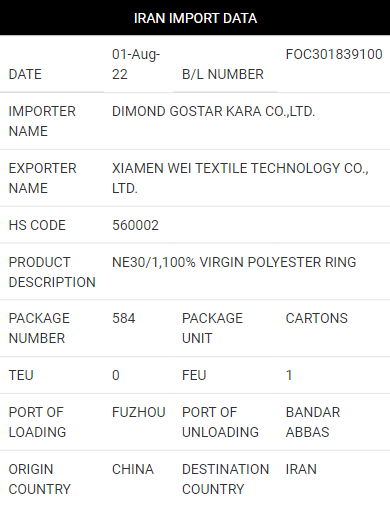Click the CARTONS package unit value
The height and width of the screenshot is (506, 390).
[317, 318]
